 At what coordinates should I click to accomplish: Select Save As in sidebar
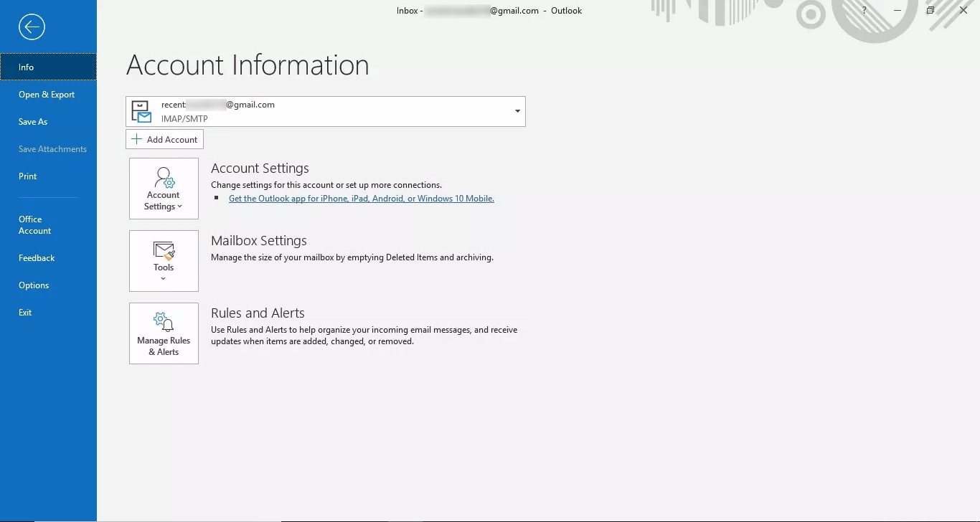click(x=48, y=121)
